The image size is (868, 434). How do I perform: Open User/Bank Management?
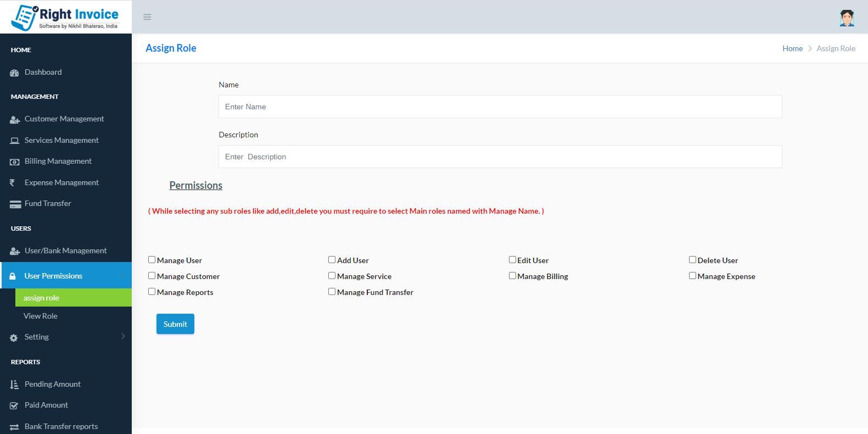pyautogui.click(x=66, y=251)
